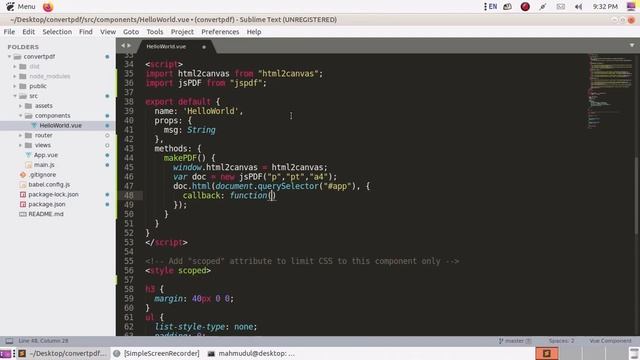
Task: Open .gitignore from the sidebar
Action: [x=42, y=175]
